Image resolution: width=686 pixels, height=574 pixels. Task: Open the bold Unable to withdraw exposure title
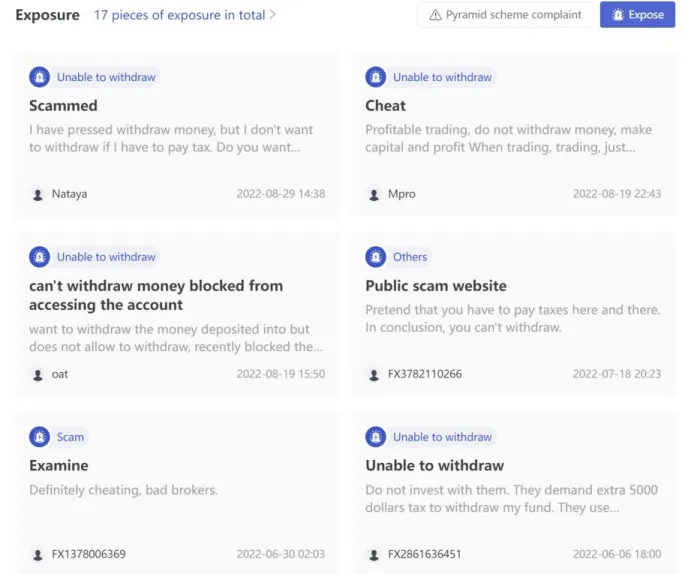(x=434, y=466)
